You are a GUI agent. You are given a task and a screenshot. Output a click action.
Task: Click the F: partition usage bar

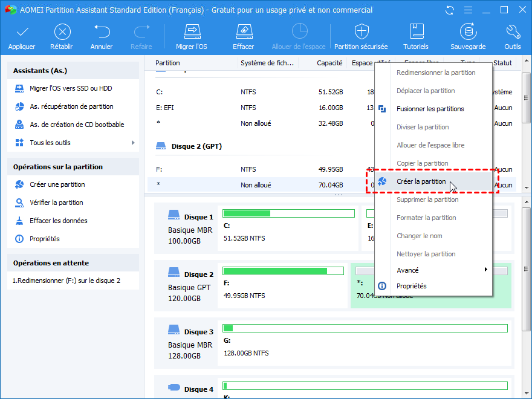284,271
